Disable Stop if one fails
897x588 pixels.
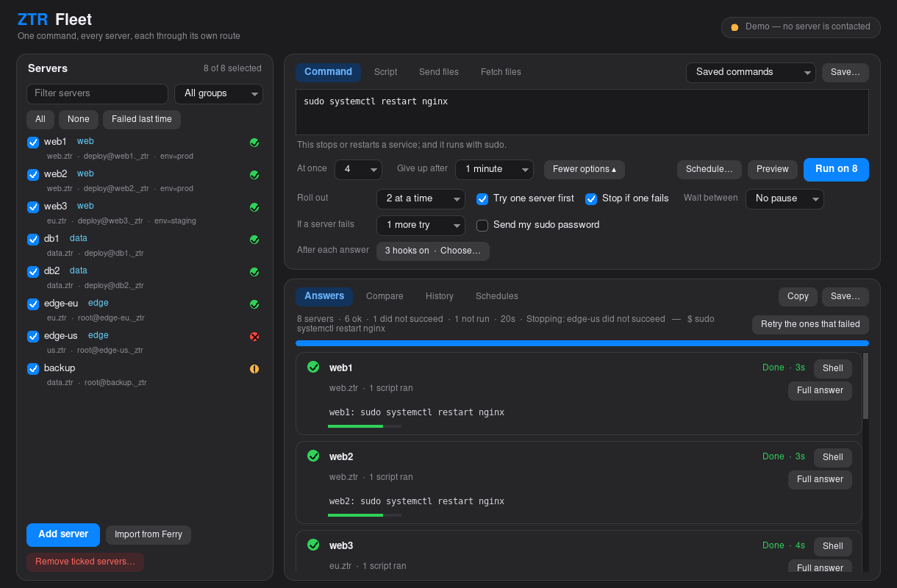(591, 199)
